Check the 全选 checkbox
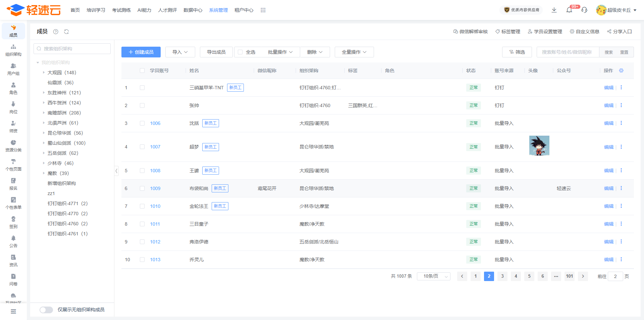 (240, 52)
